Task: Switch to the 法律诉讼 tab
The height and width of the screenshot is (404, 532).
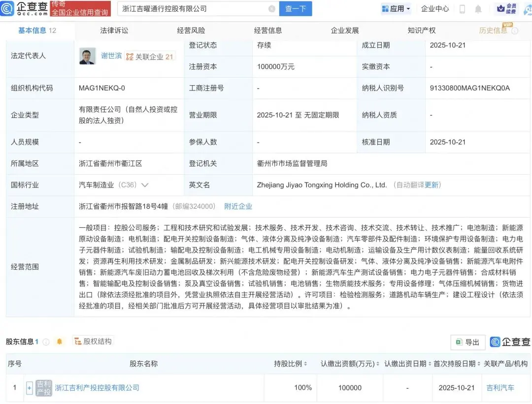Action: click(x=114, y=31)
